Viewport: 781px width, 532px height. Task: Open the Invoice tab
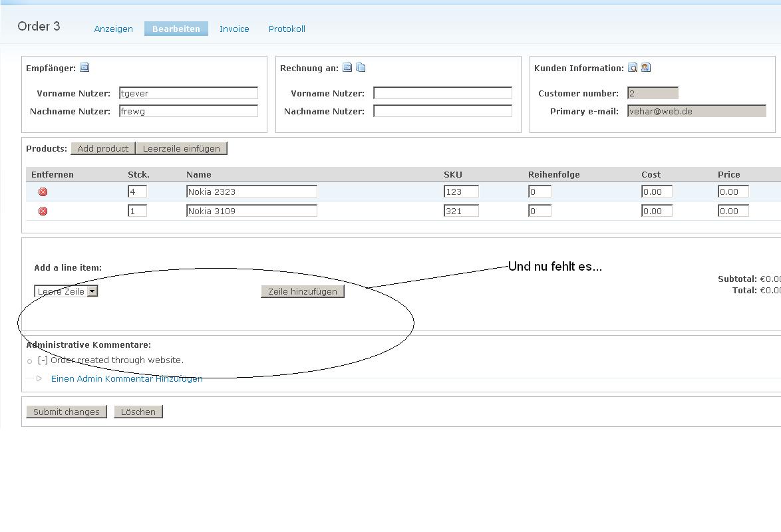click(x=234, y=29)
